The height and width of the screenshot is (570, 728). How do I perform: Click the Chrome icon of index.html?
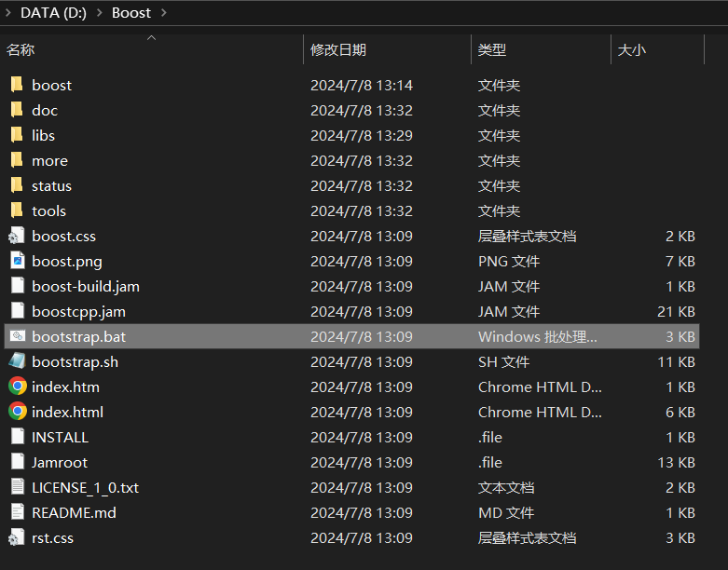[x=18, y=412]
